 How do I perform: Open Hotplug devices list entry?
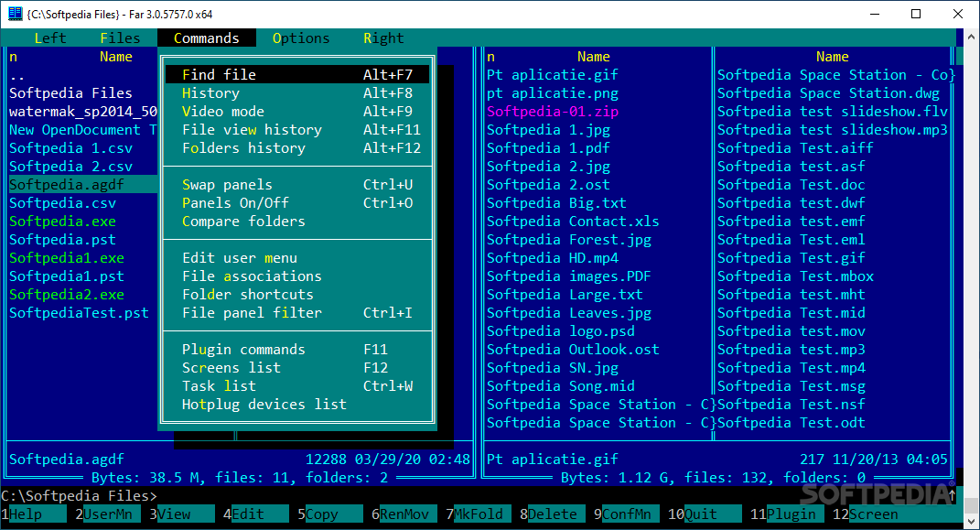tap(297, 405)
